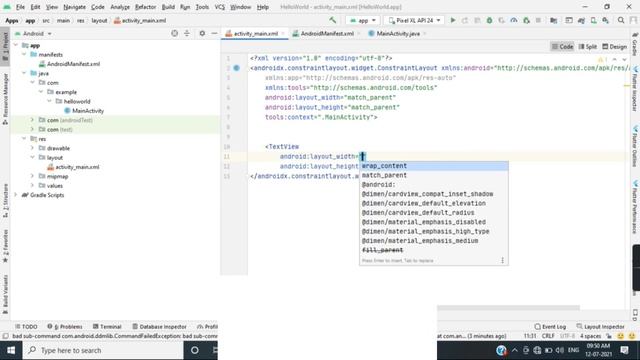Click the Attach Debugger to Android Process icon

coord(527,20)
